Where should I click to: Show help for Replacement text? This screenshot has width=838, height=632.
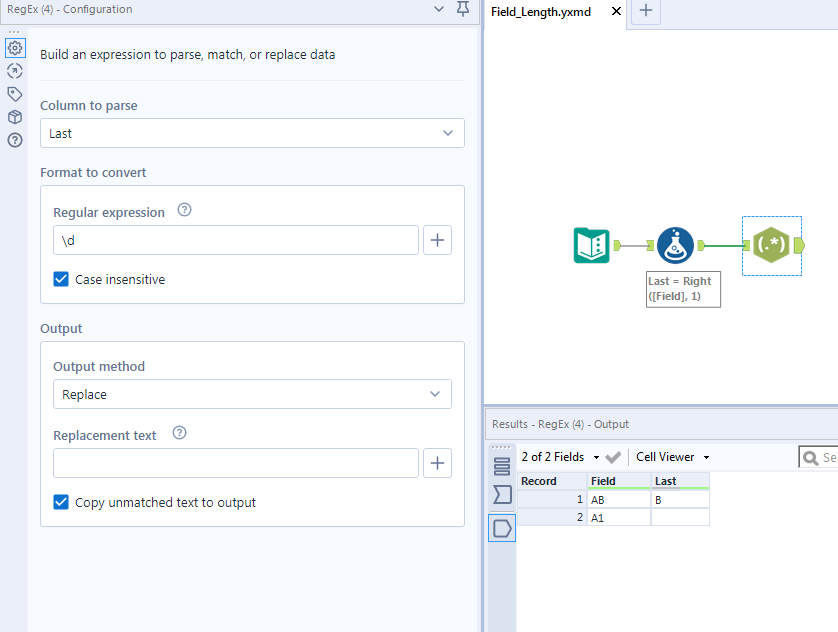(x=180, y=433)
